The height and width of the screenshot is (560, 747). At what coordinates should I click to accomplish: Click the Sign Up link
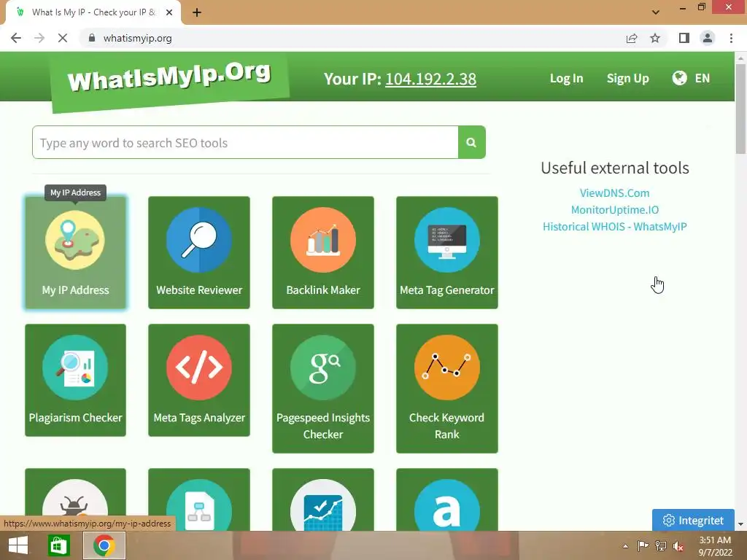click(628, 78)
